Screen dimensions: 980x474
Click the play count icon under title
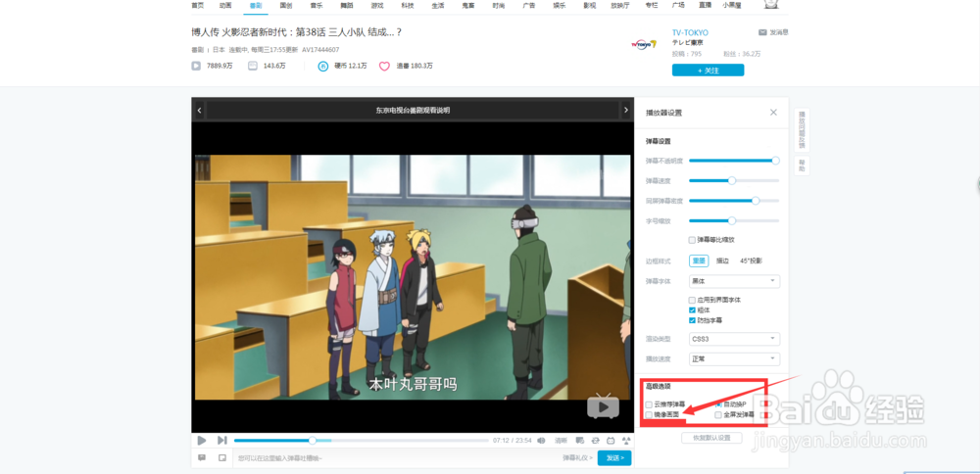pos(196,66)
